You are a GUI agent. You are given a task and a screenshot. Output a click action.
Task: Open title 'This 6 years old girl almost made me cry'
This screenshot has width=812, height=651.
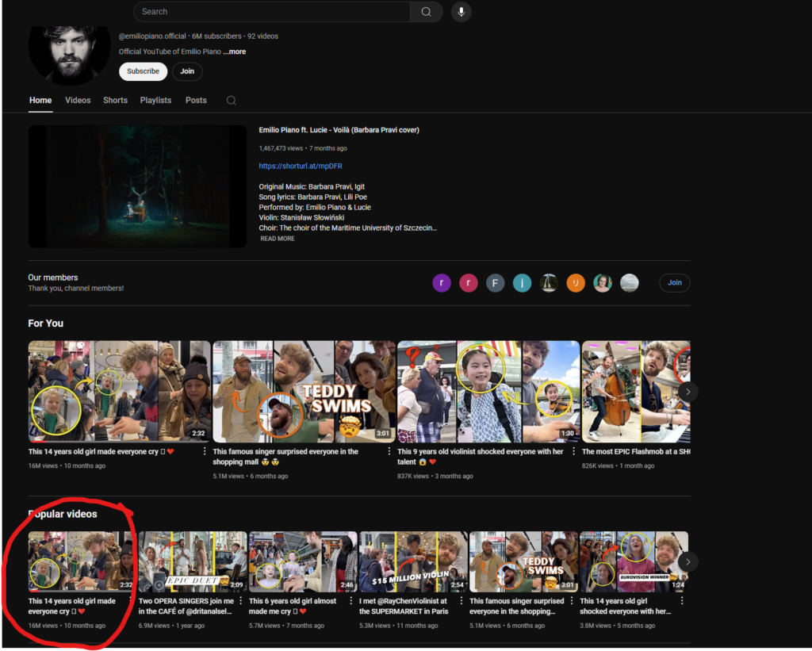point(293,606)
